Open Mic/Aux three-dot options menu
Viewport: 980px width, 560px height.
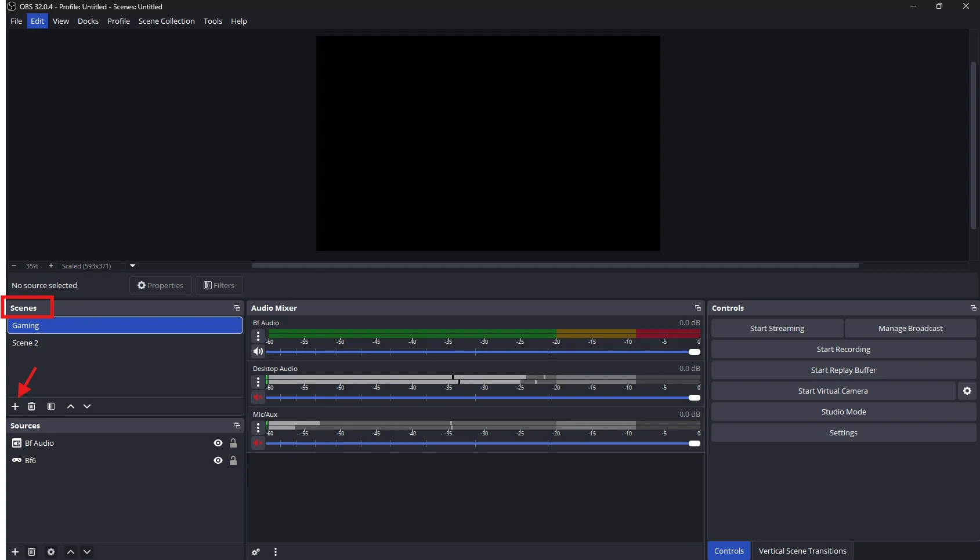click(x=258, y=428)
